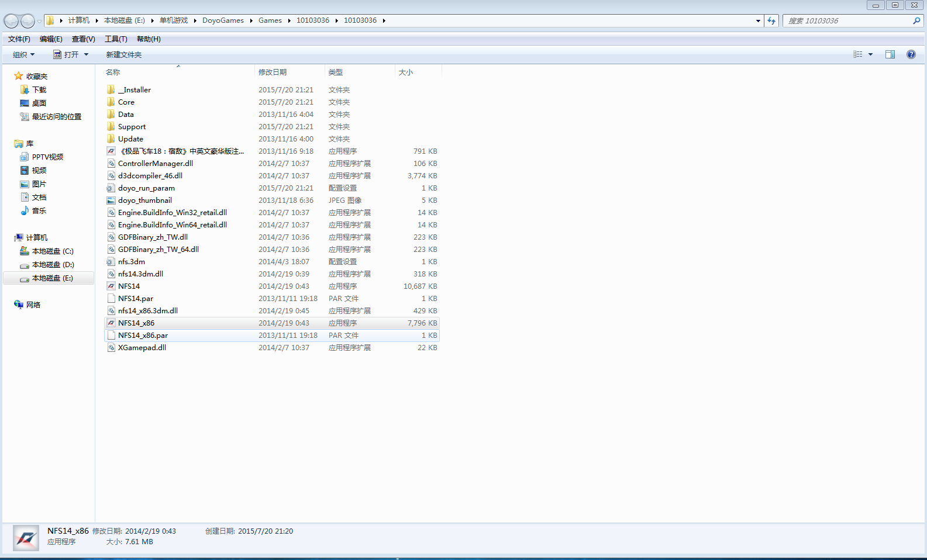Open the 下载 favorites folder
This screenshot has width=927, height=560.
point(39,89)
